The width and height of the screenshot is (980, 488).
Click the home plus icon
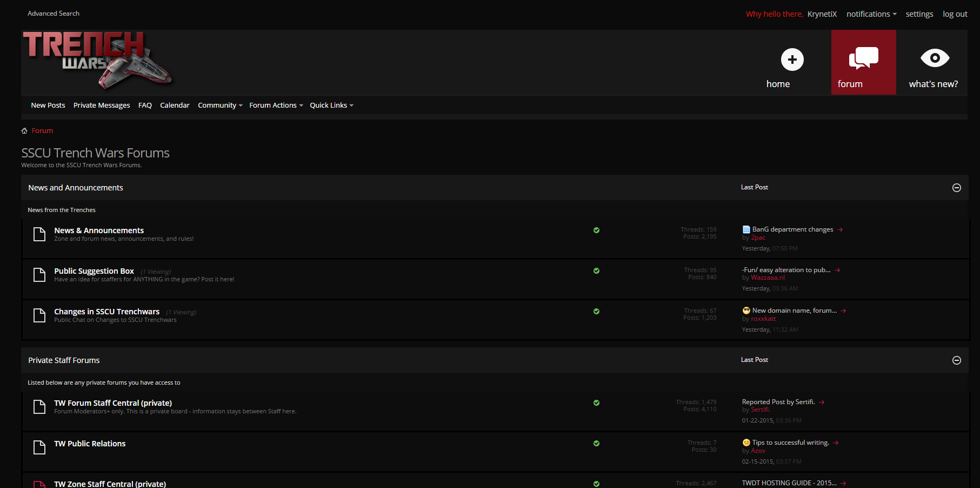pyautogui.click(x=792, y=60)
